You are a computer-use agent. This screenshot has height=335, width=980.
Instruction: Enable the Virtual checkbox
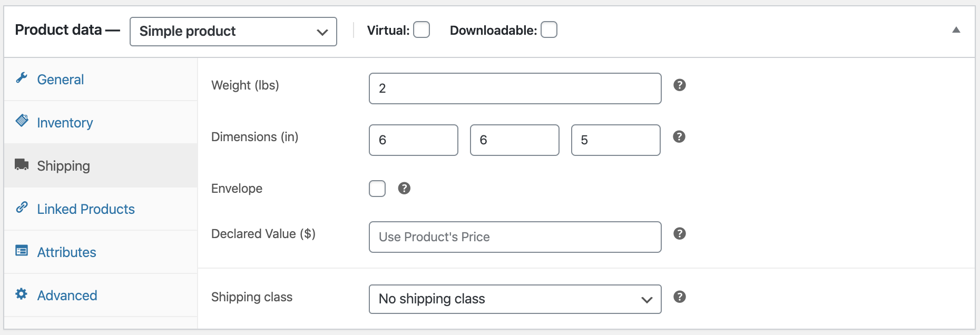click(x=422, y=29)
